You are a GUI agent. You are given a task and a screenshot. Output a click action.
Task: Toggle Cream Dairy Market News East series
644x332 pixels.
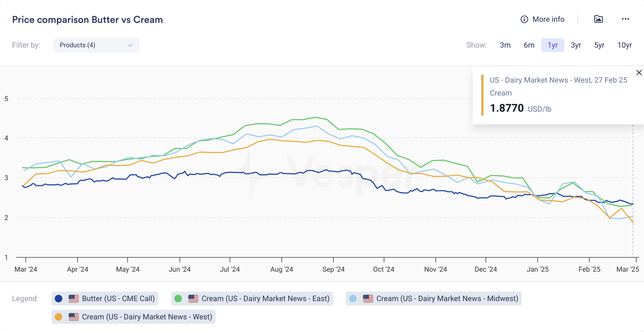(x=265, y=299)
